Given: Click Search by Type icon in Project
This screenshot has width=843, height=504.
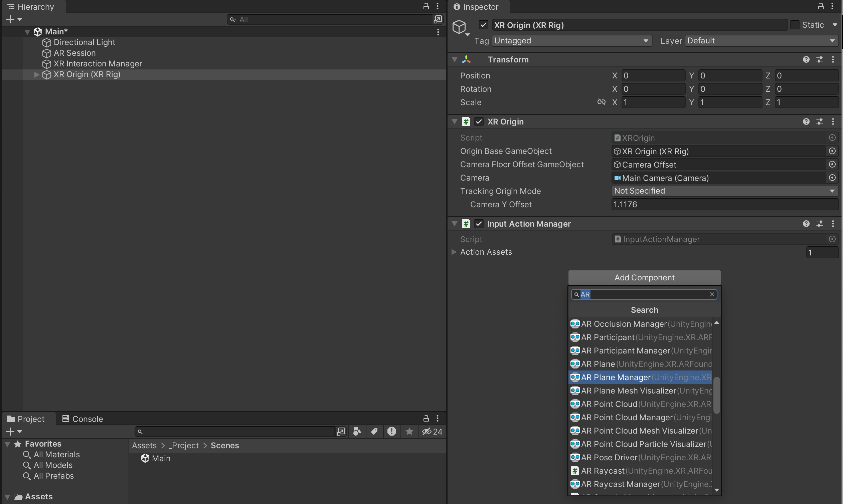Looking at the screenshot, I should tap(357, 432).
